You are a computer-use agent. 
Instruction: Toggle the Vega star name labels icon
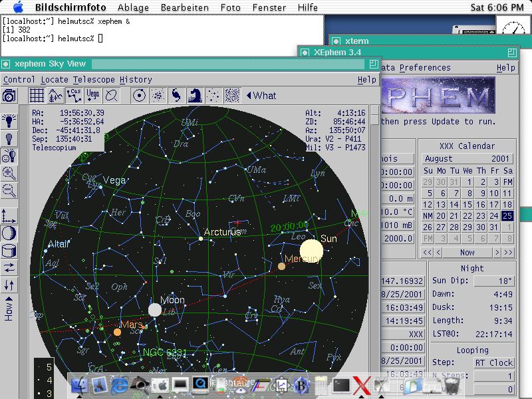coord(92,95)
